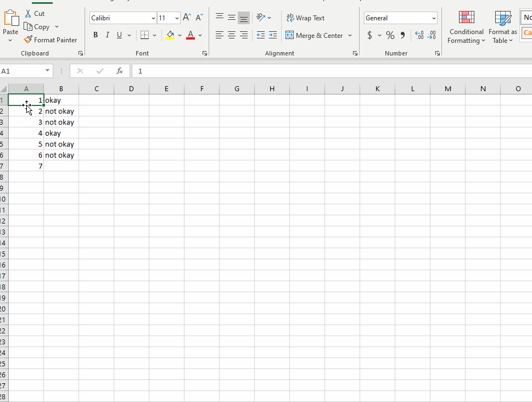The height and width of the screenshot is (402, 532).
Task: Click the Increase Font Size icon
Action: pos(187,17)
